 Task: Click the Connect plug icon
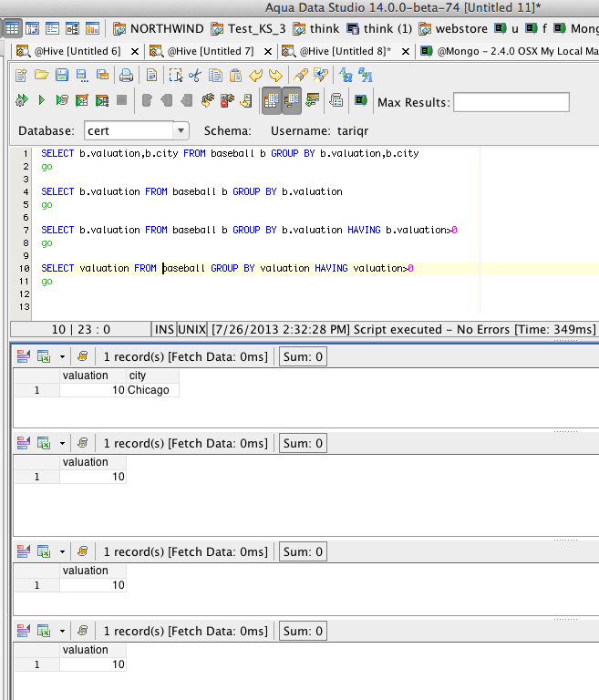207,100
